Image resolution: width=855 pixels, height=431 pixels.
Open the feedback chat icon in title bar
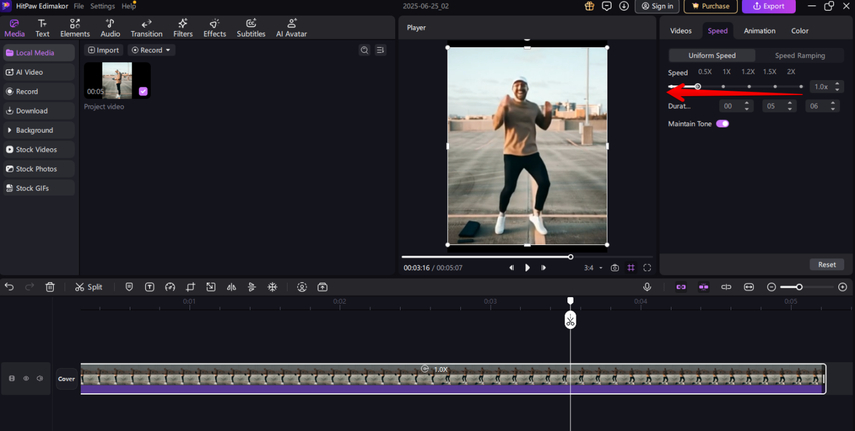(606, 6)
